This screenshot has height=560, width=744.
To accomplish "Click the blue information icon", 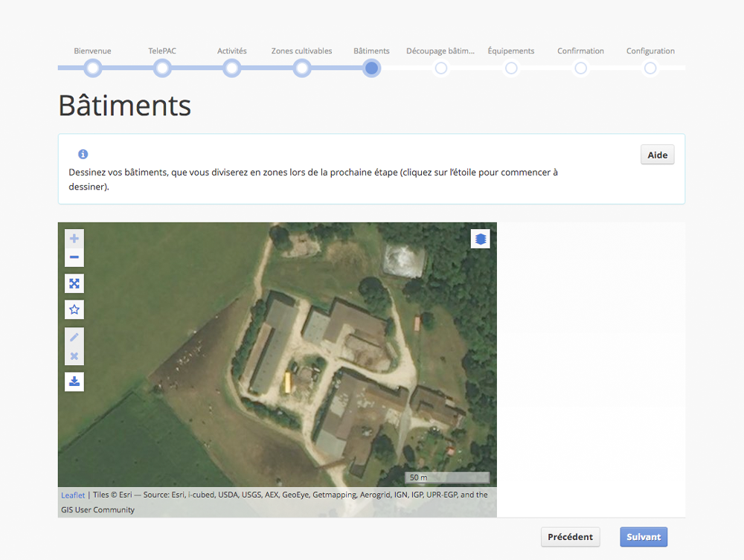I will click(83, 154).
